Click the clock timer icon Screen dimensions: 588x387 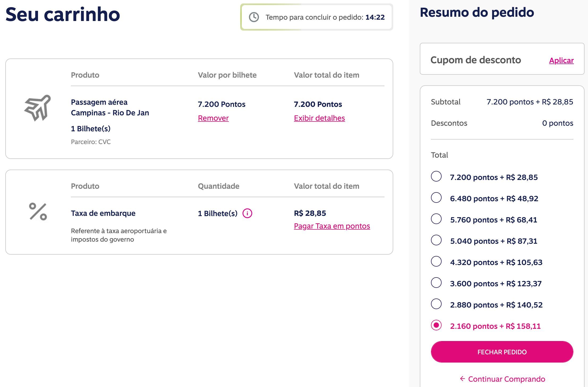tap(254, 17)
